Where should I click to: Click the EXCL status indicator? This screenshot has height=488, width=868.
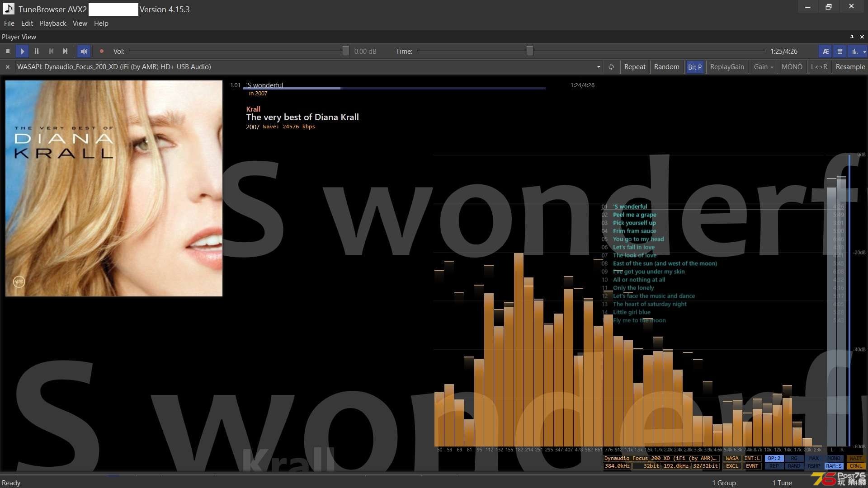[732, 466]
